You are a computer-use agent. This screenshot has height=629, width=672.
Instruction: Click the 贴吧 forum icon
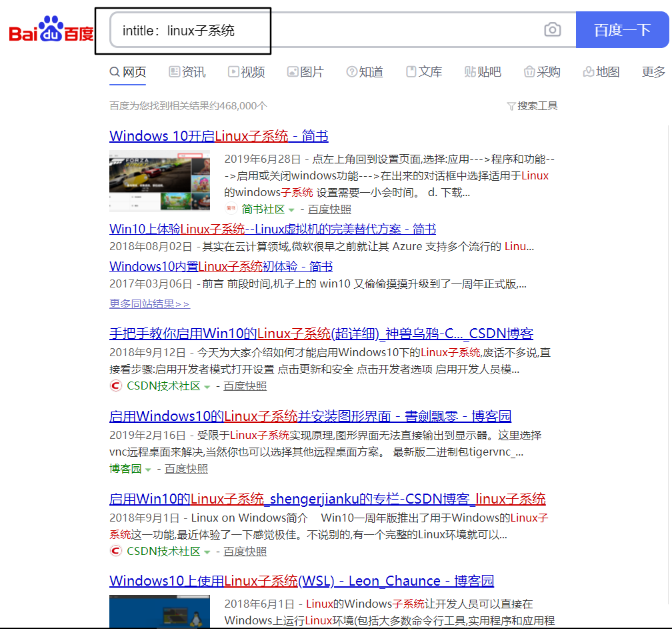[x=469, y=71]
